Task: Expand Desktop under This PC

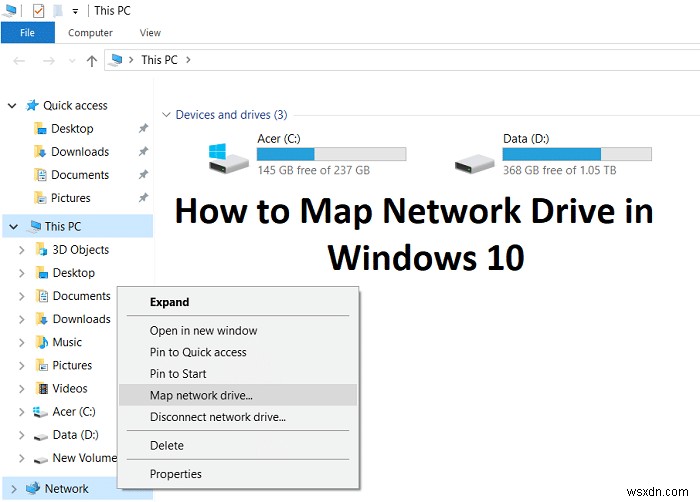Action: [21, 273]
